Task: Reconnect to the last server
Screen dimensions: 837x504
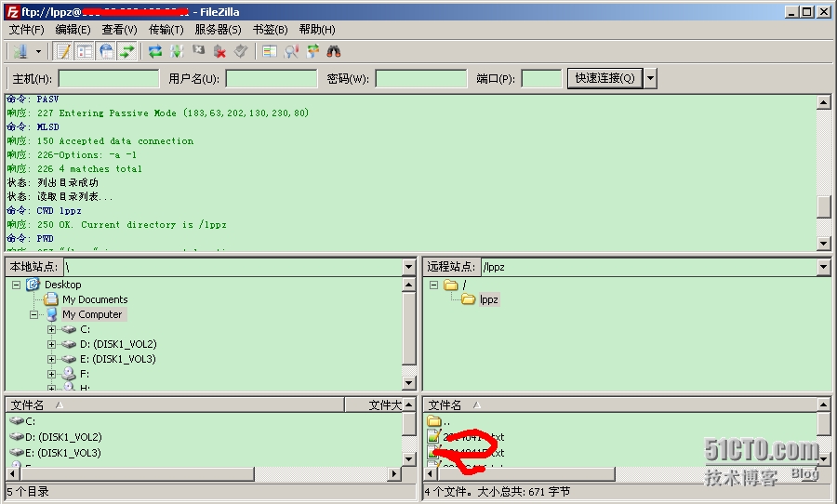Action: [241, 51]
